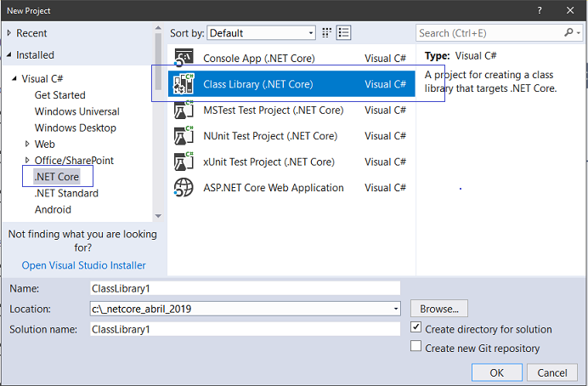Select the Android category

pyautogui.click(x=53, y=209)
